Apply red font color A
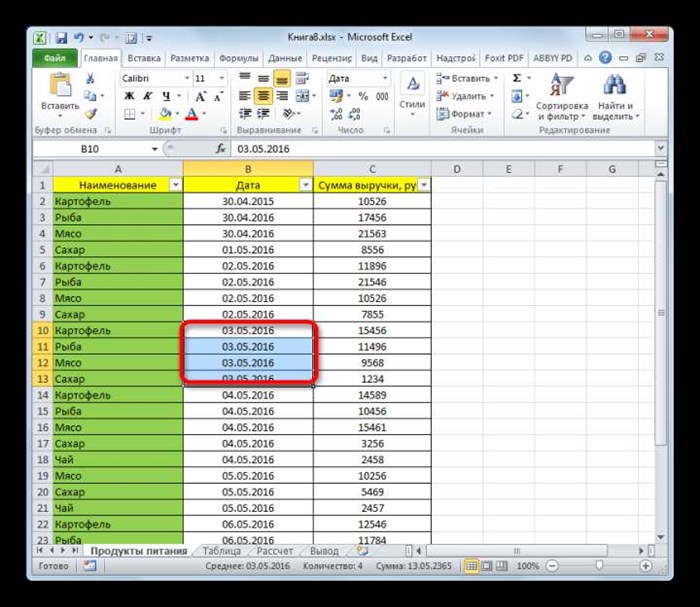700x607 pixels. (x=192, y=114)
